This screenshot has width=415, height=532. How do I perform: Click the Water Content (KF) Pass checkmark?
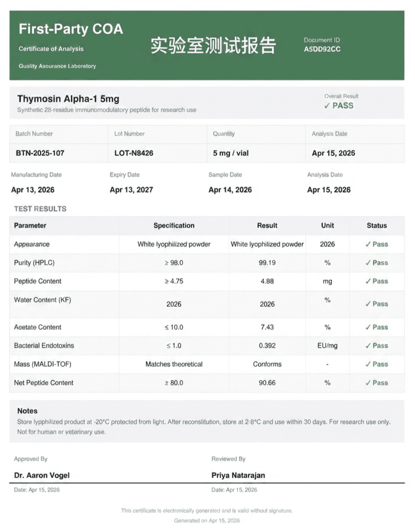coord(368,304)
